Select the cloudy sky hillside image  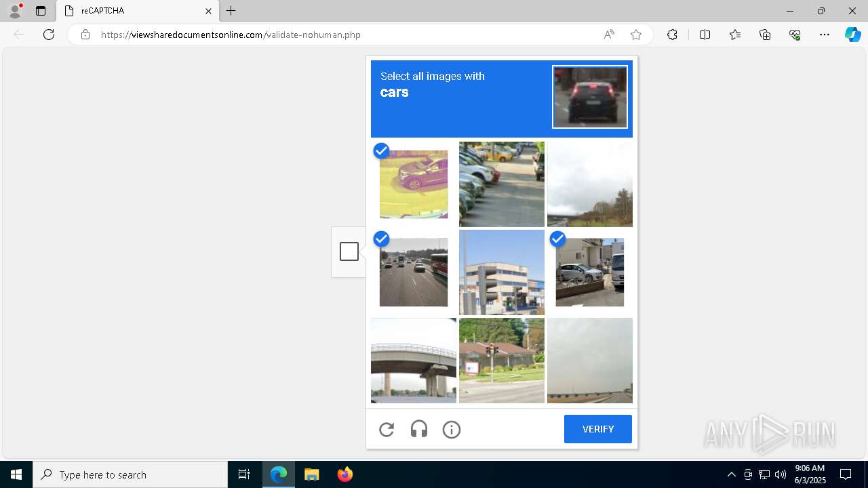[590, 184]
